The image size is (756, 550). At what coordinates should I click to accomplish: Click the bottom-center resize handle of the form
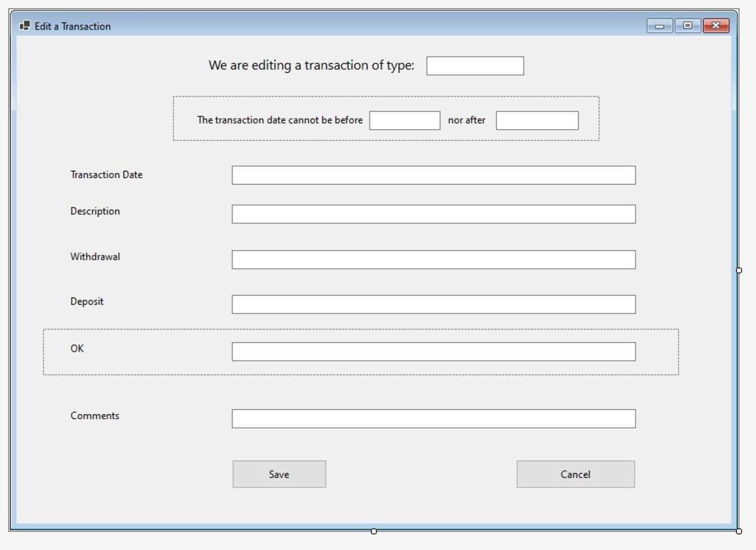(x=374, y=531)
